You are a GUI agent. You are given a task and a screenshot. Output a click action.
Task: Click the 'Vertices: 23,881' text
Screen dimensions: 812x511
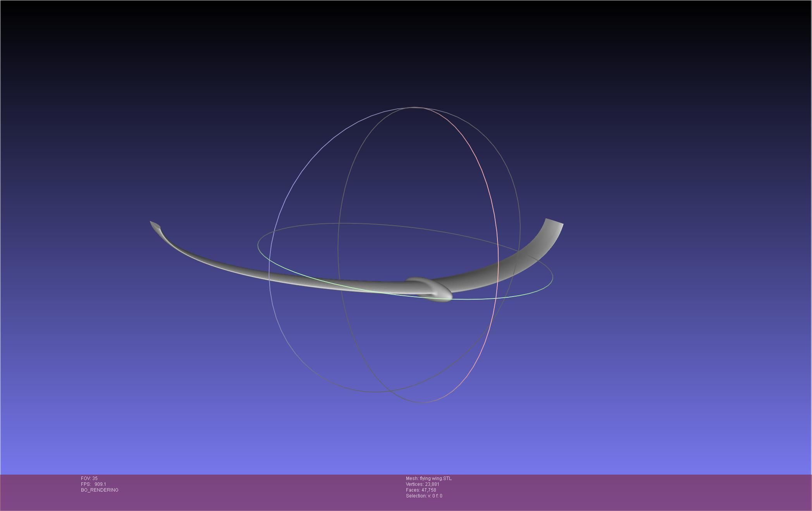[x=422, y=484]
